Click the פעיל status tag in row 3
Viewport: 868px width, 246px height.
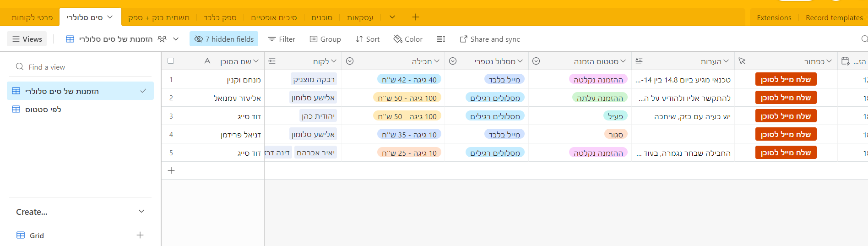click(615, 116)
